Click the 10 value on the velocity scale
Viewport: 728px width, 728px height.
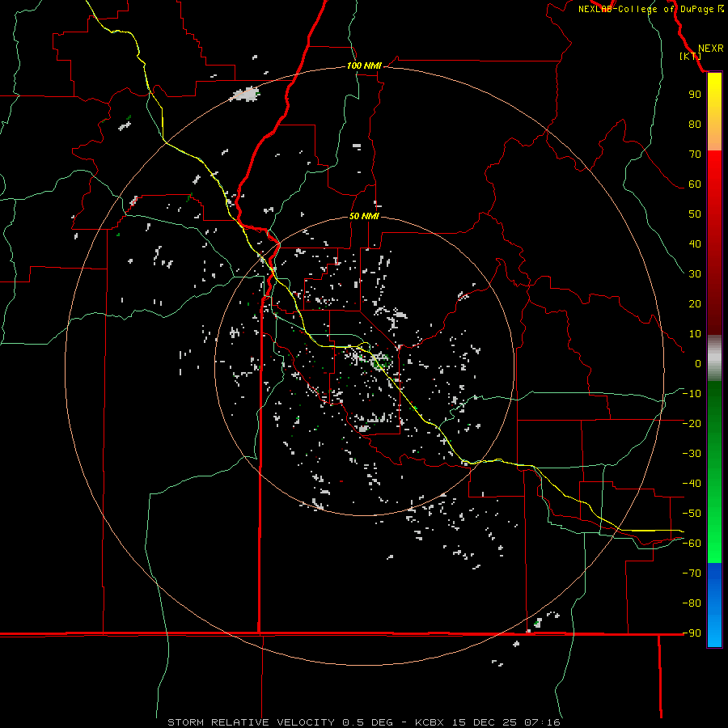pos(695,334)
